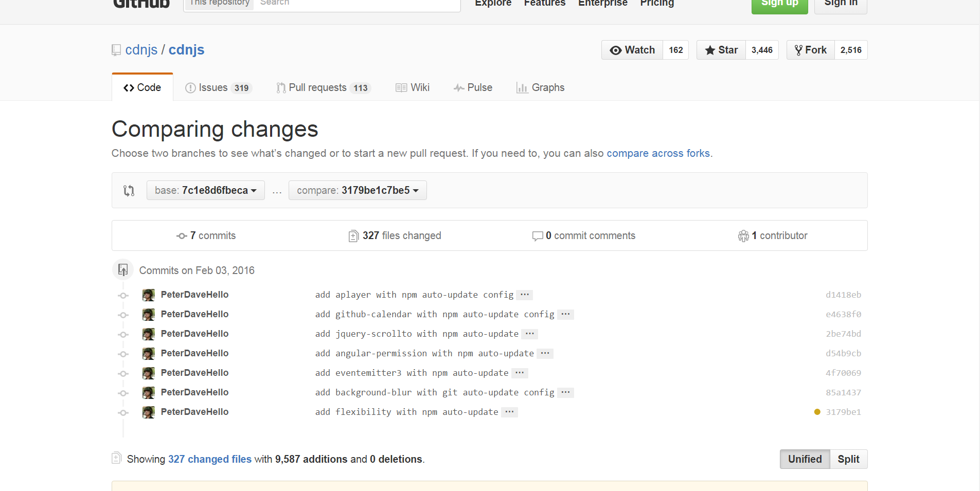
Task: Open commit hash 3179be1
Action: coord(843,412)
